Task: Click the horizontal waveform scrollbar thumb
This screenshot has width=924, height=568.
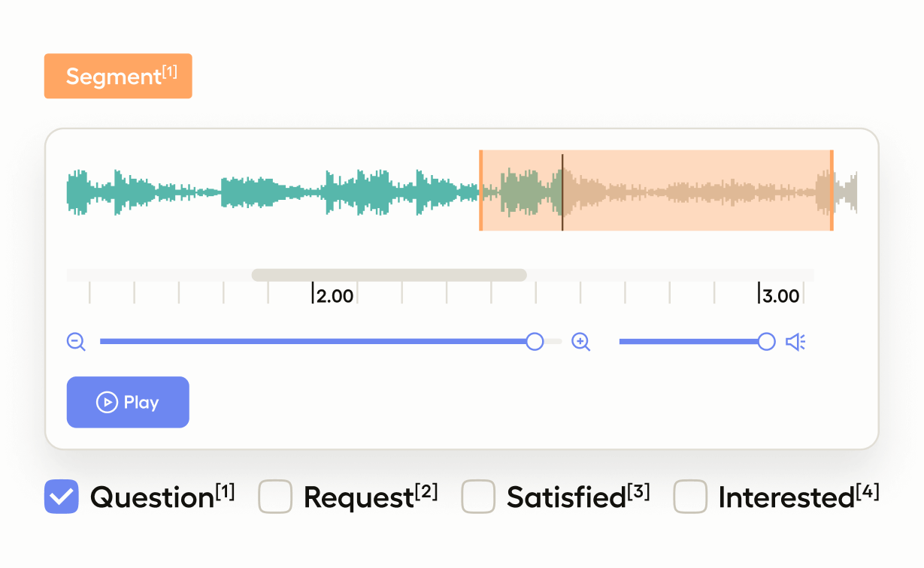Action: click(389, 275)
